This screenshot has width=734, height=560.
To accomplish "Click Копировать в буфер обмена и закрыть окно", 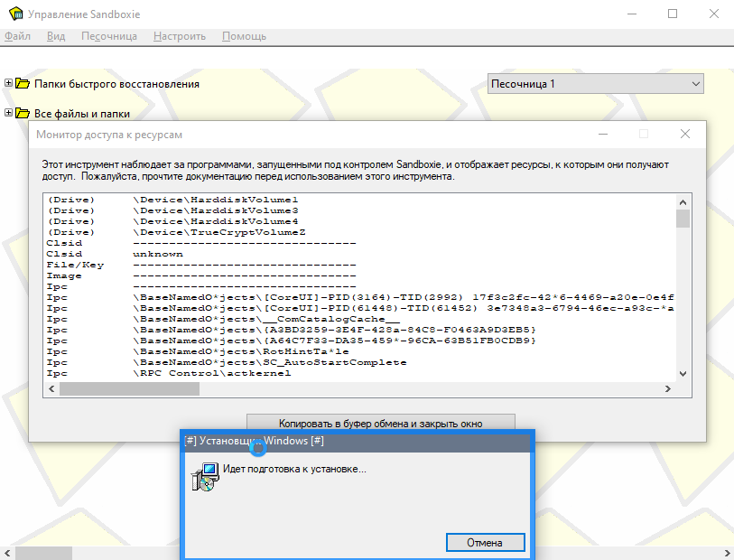I will (381, 424).
